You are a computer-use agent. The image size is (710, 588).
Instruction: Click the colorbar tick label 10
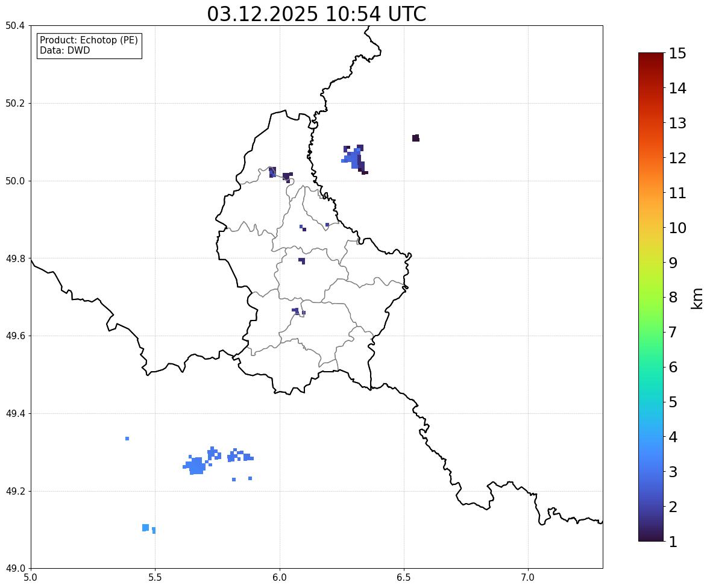677,228
